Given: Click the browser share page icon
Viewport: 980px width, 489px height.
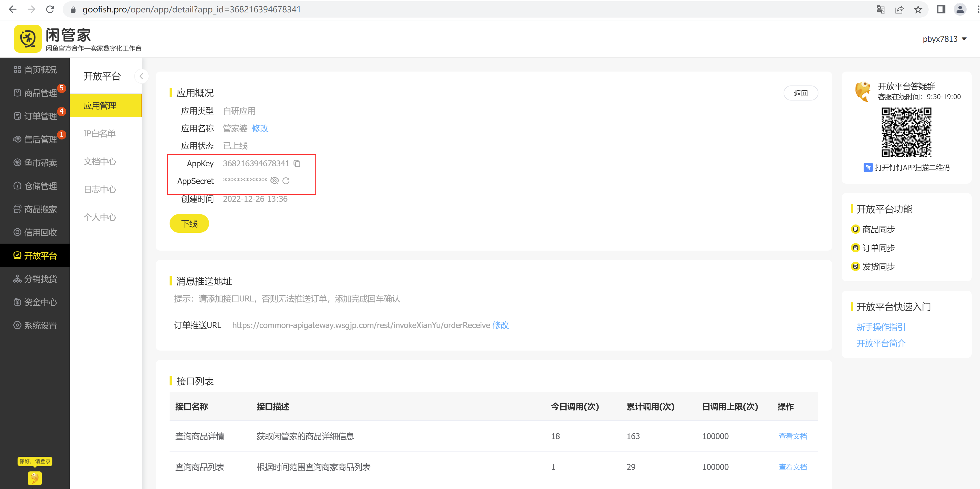Looking at the screenshot, I should coord(899,10).
